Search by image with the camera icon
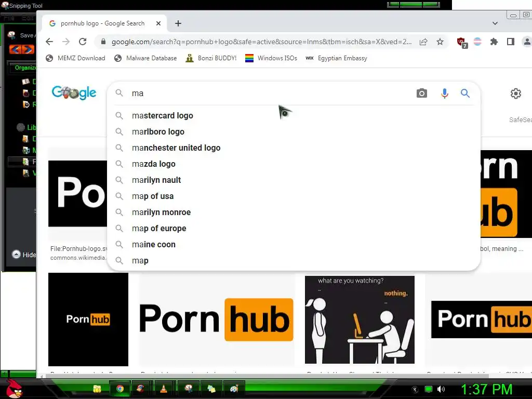 [x=422, y=93]
